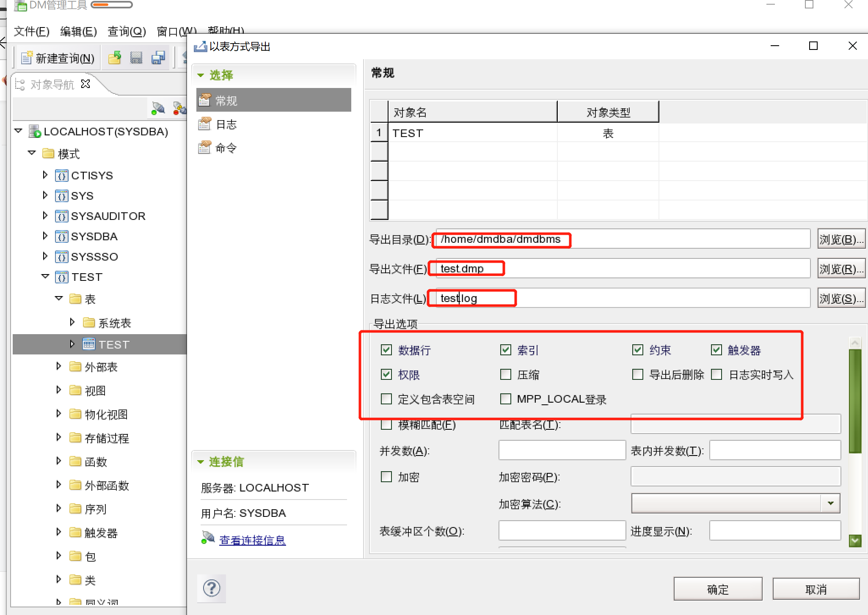Click the connect icon in the object navigator
The width and height of the screenshot is (868, 615).
[x=158, y=109]
